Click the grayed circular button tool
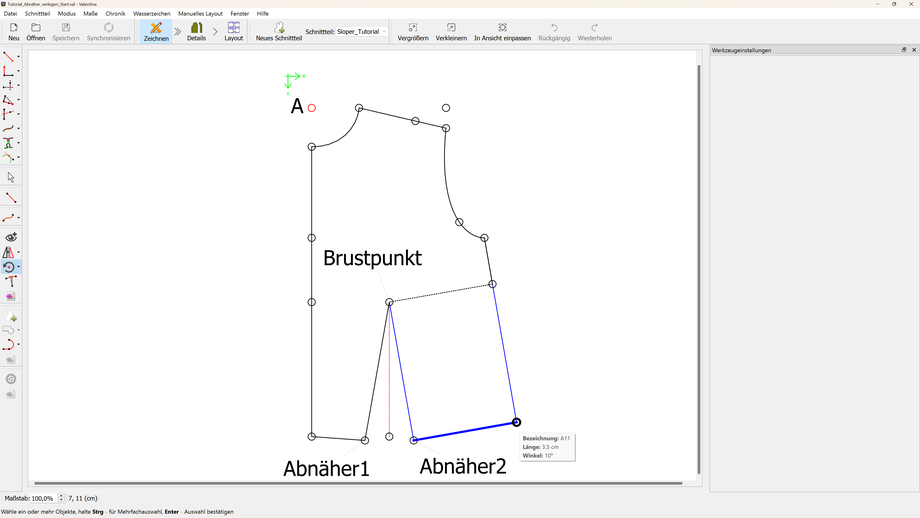 tap(11, 379)
